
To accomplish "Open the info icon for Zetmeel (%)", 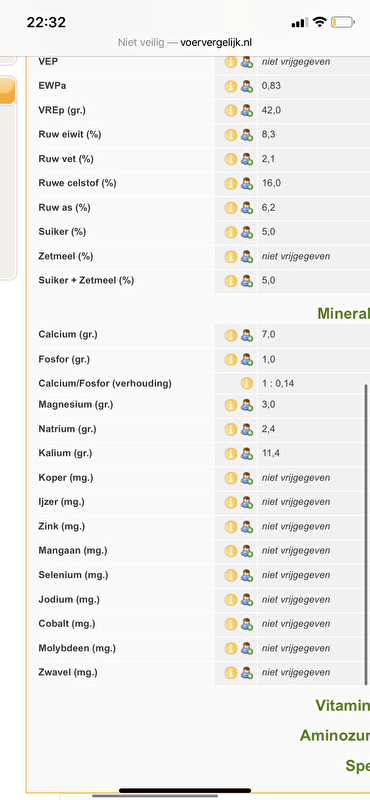I will (x=231, y=256).
